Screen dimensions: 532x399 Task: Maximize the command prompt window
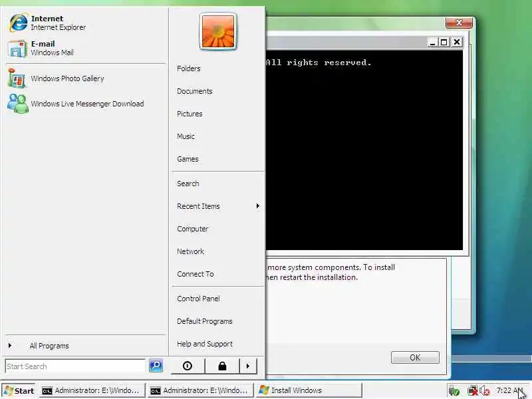tap(444, 43)
